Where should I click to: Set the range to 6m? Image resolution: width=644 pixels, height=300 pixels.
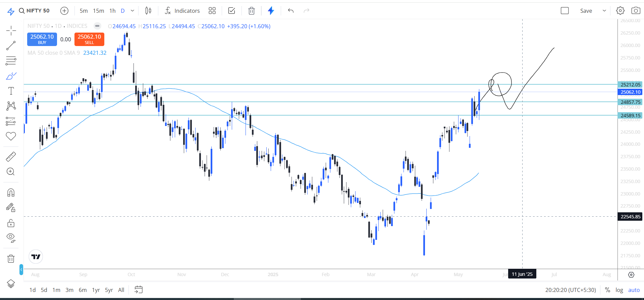tap(83, 290)
